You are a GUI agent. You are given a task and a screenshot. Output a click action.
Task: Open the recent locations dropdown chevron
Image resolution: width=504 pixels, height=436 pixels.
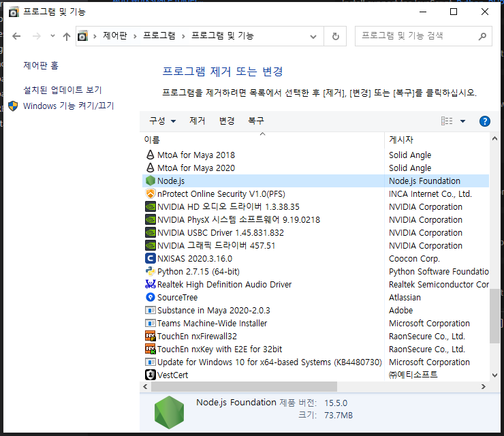(52, 35)
